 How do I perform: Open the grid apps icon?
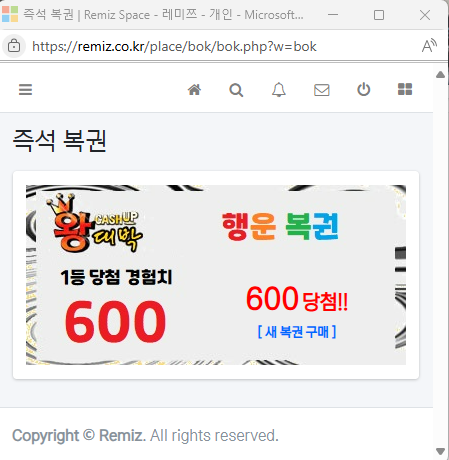pyautogui.click(x=405, y=89)
